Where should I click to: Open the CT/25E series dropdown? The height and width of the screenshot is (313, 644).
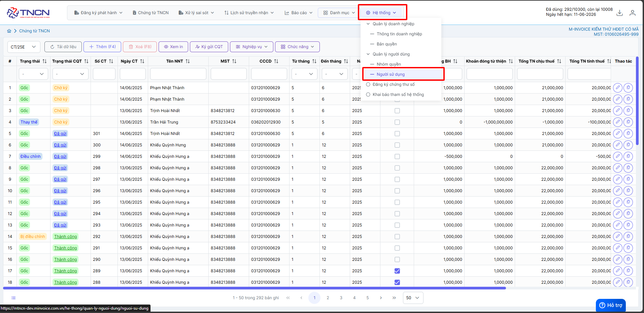[x=24, y=47]
